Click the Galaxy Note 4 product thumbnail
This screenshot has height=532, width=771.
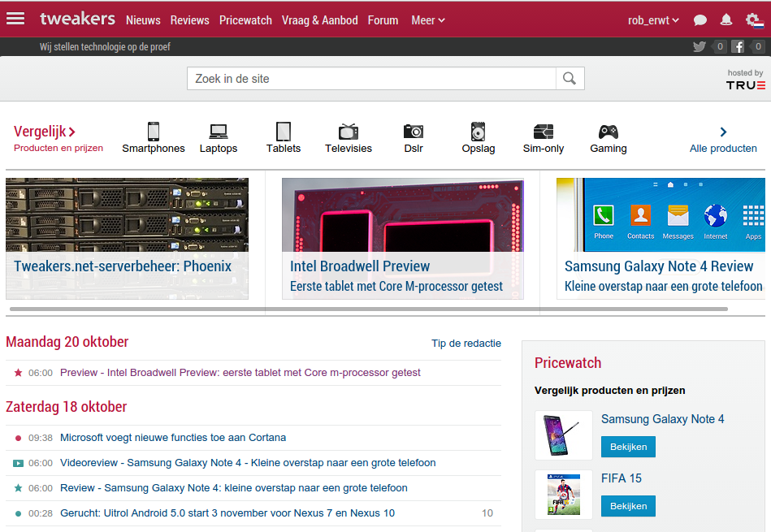(x=564, y=435)
